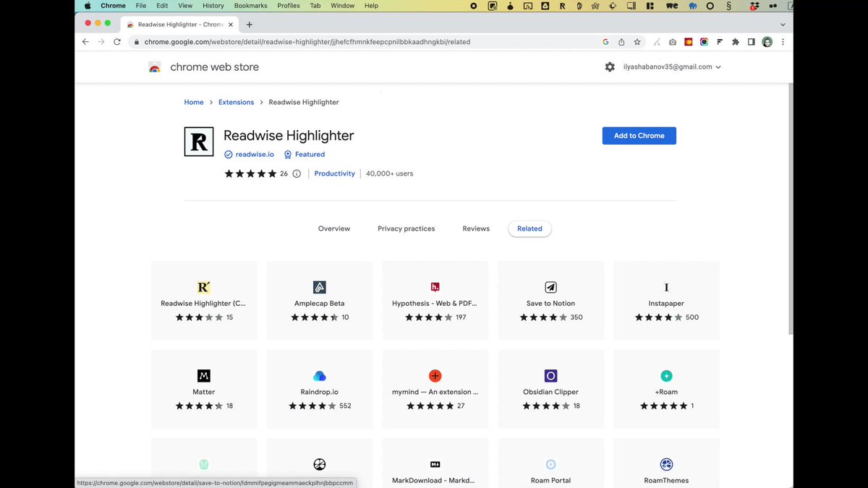Open the Obsidian Clipper icon
This screenshot has height=488, width=868.
pyautogui.click(x=551, y=376)
